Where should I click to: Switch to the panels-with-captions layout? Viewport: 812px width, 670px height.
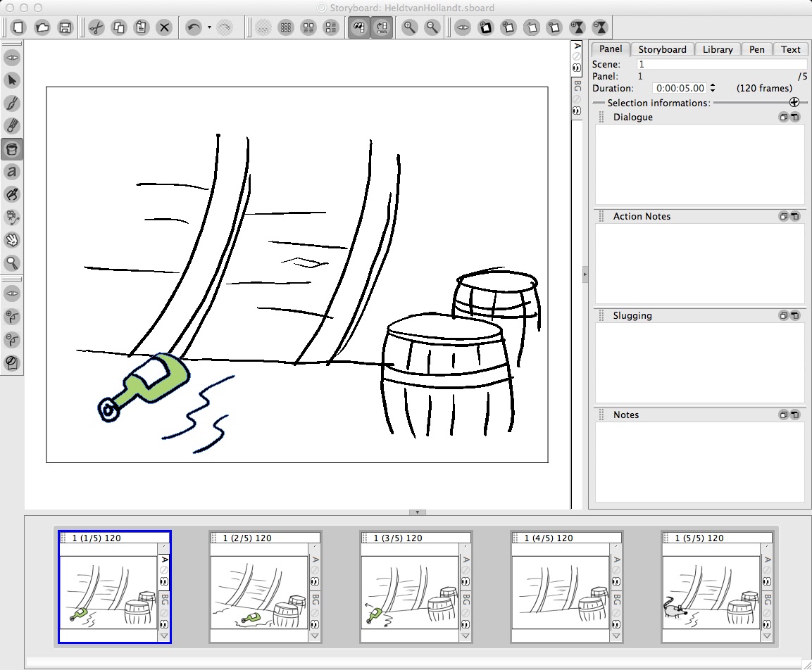click(x=331, y=27)
